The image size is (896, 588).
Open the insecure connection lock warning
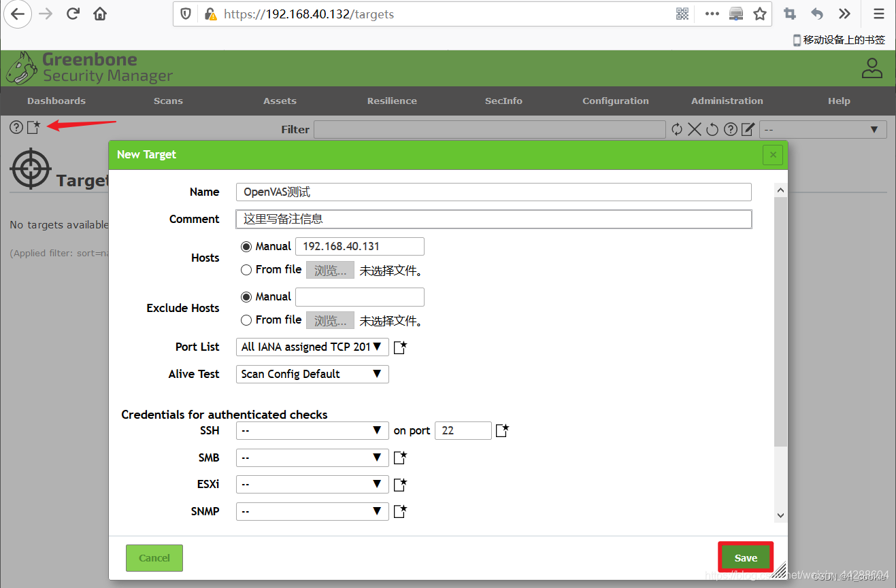(210, 14)
